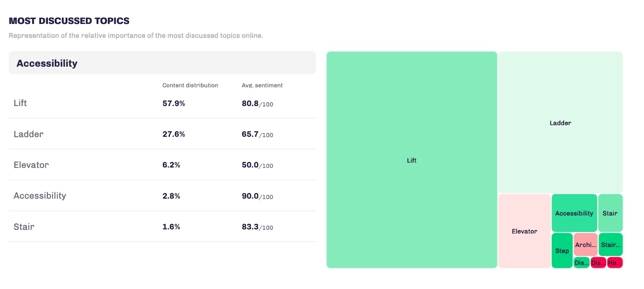Click the Accessibility topic row label
644x289 pixels.
coord(40,196)
